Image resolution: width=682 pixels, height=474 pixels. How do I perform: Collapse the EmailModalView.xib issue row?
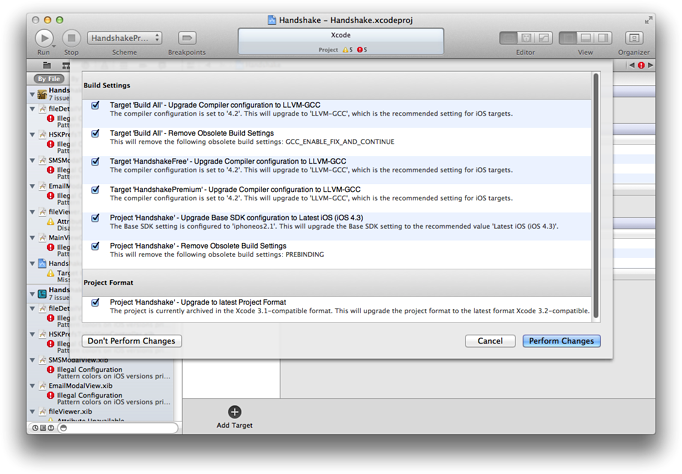32,386
